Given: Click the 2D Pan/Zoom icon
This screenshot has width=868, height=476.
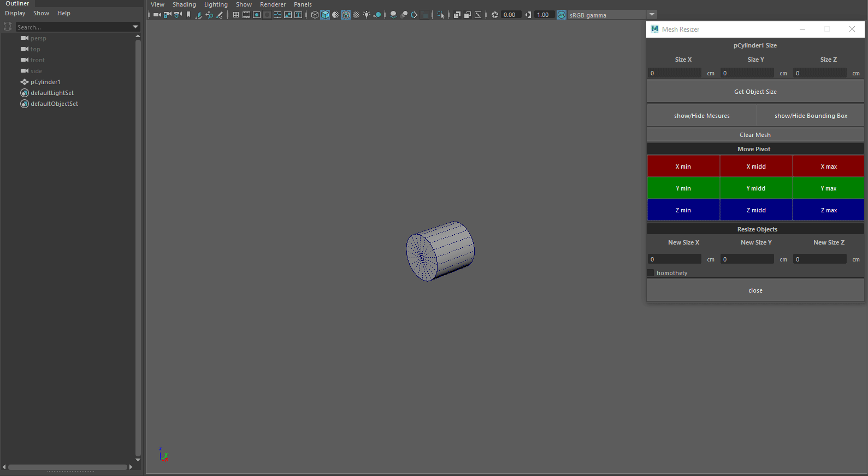Looking at the screenshot, I should (209, 15).
